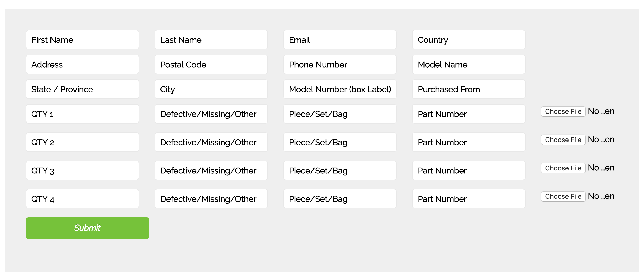Click the Phone Number field
The height and width of the screenshot is (278, 644).
tap(340, 65)
